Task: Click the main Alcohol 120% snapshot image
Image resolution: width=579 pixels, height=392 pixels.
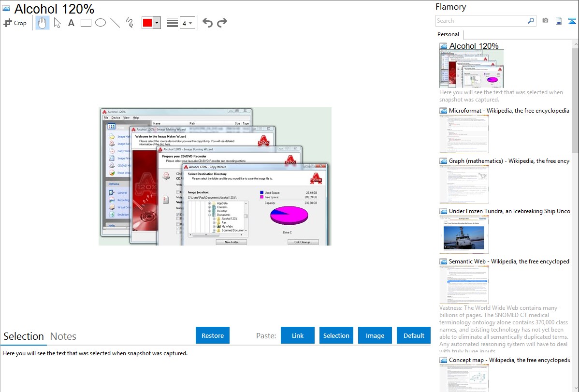Action: (x=215, y=176)
